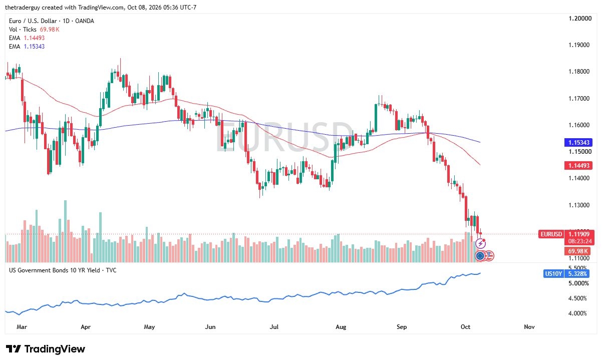Click the 1.17000 price axis label
This screenshot has height=364, width=602.
579,99
